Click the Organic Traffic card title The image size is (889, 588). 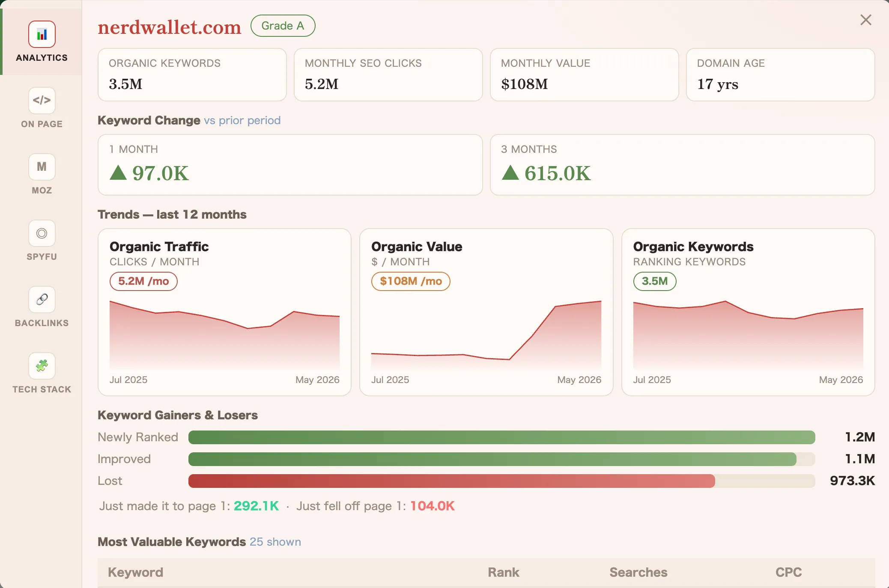159,246
